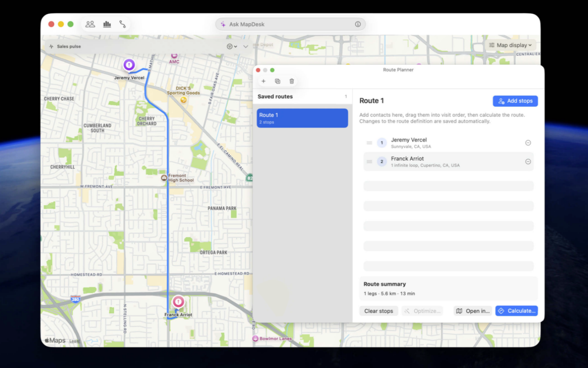Duplicate the selected route
This screenshot has height=368, width=588.
(278, 81)
